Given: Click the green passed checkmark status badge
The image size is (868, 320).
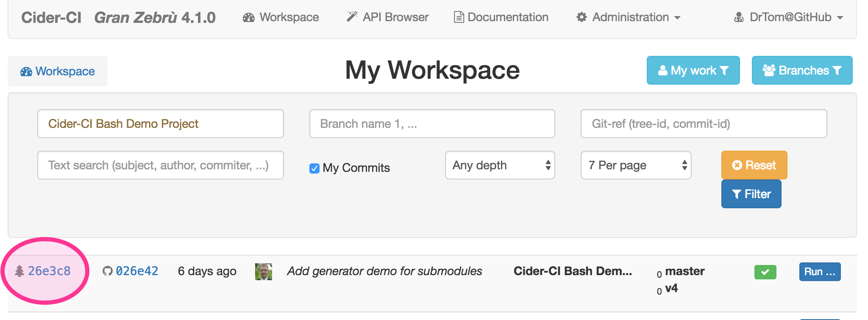Looking at the screenshot, I should tap(765, 272).
